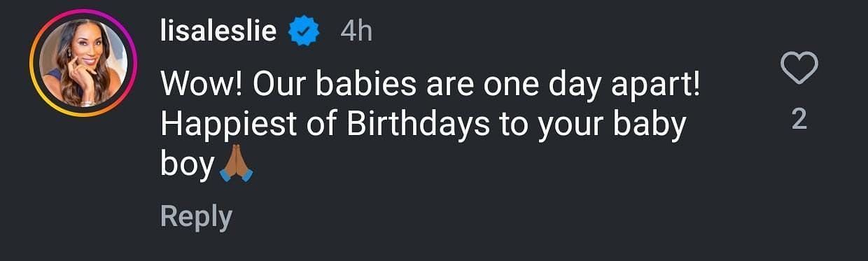
Task: Like the comment with the heart icon
Action: pyautogui.click(x=799, y=69)
